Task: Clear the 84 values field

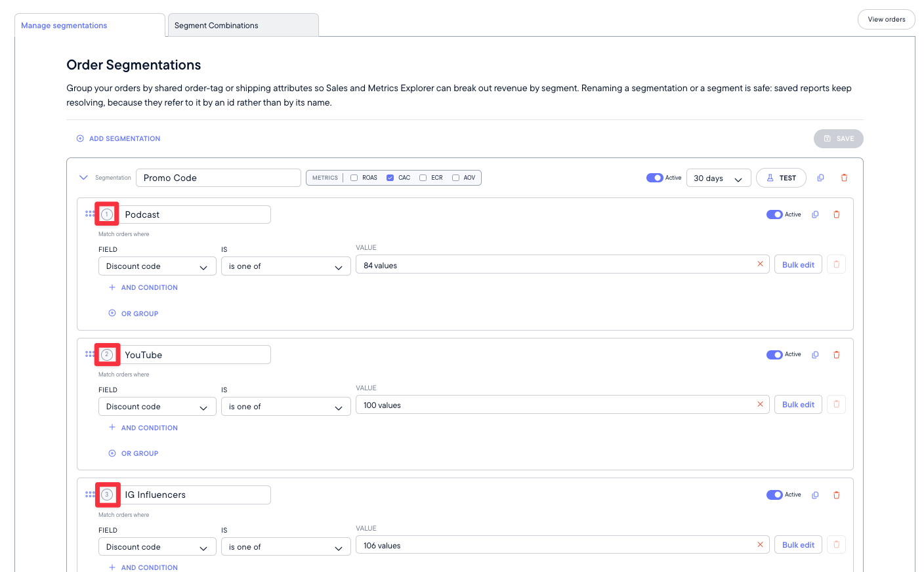Action: tap(760, 264)
